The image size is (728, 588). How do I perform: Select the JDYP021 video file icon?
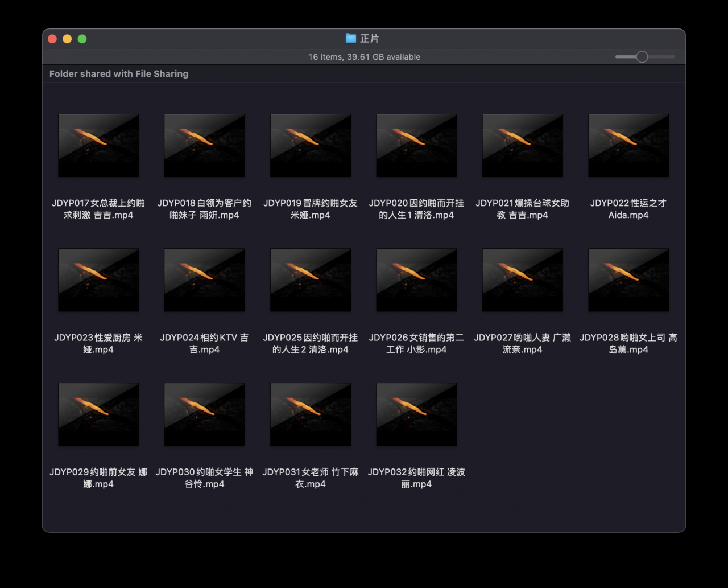point(522,146)
